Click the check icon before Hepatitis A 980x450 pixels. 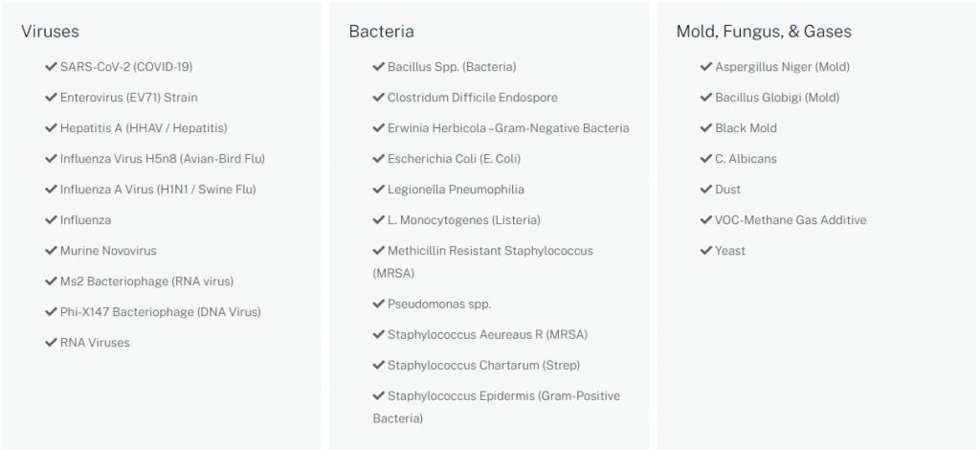tap(51, 128)
